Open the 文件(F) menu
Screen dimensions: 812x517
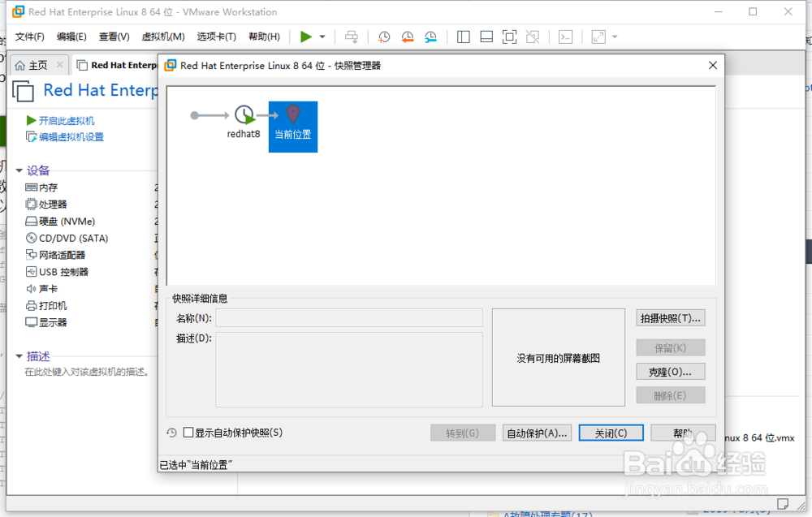pyautogui.click(x=29, y=37)
